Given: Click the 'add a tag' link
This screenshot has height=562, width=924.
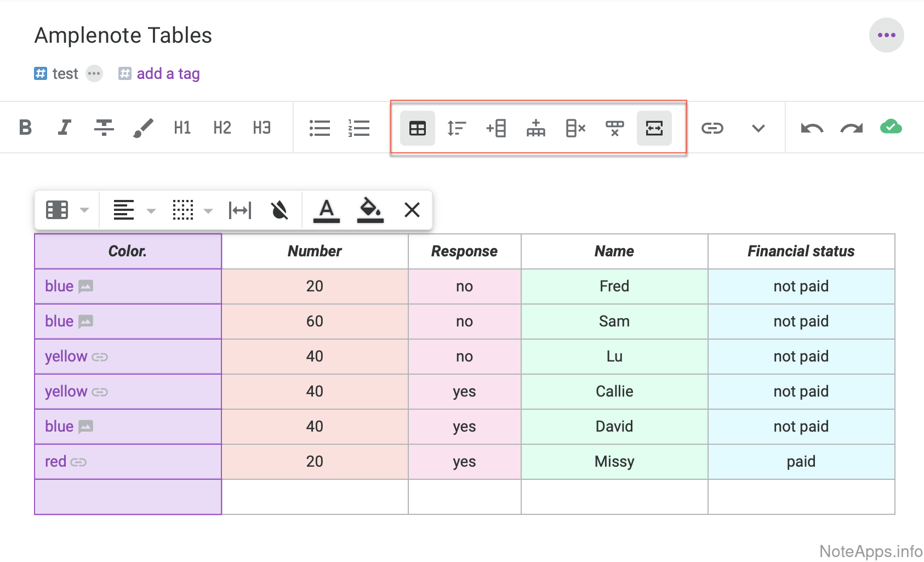Looking at the screenshot, I should pyautogui.click(x=168, y=73).
